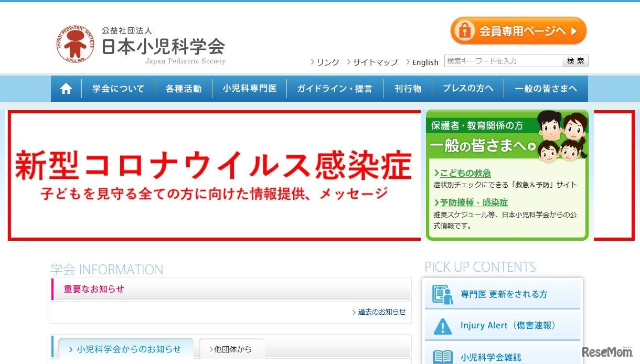Open the こどもの救急 link
The width and height of the screenshot is (640, 364).
pyautogui.click(x=464, y=172)
